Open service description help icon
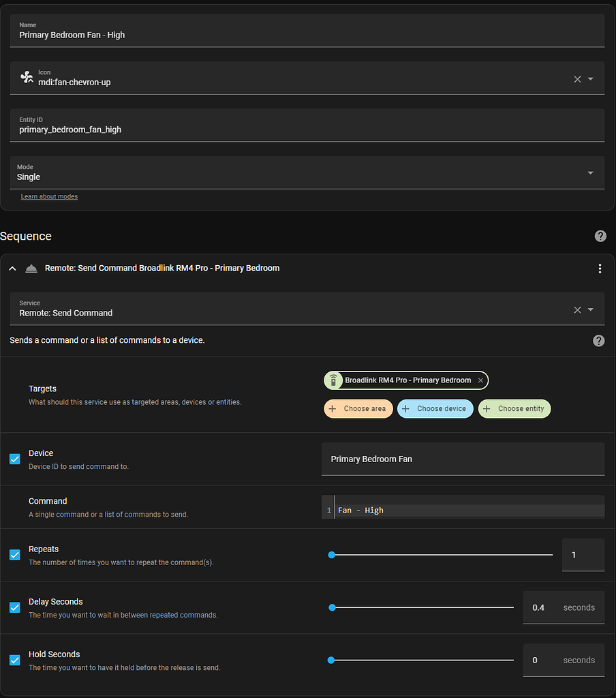The height and width of the screenshot is (698, 616). [x=599, y=341]
